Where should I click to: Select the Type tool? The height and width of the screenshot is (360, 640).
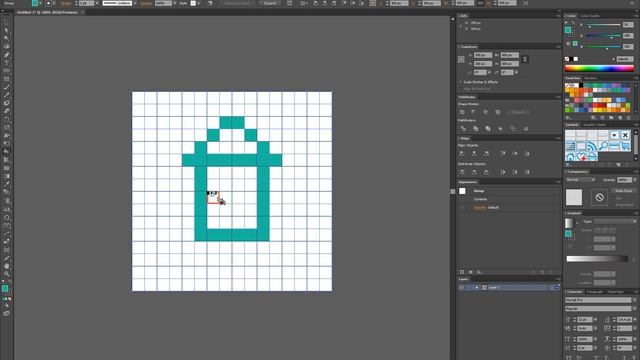click(x=6, y=63)
